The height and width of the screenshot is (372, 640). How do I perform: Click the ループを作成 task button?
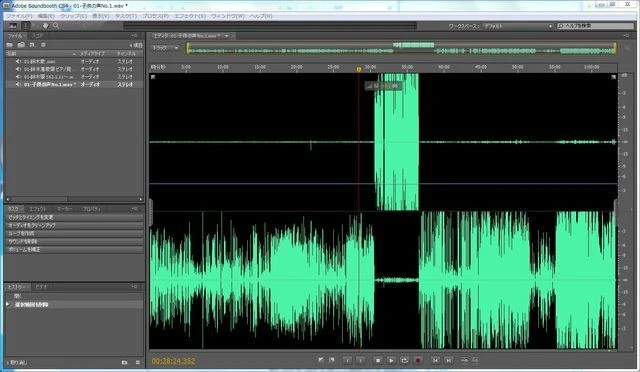[74, 234]
